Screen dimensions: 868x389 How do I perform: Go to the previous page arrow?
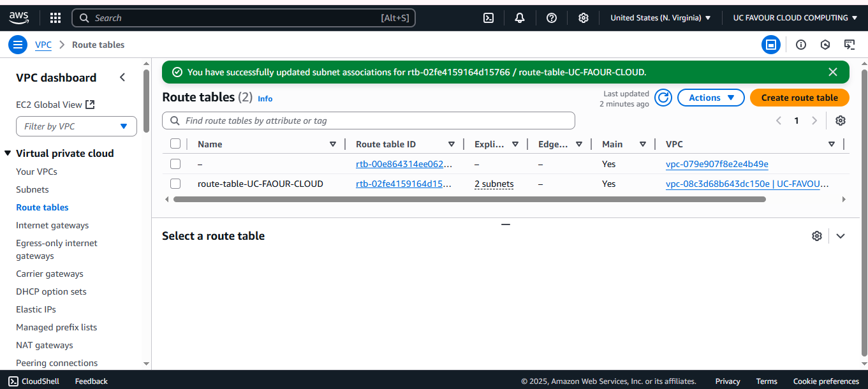(x=778, y=121)
